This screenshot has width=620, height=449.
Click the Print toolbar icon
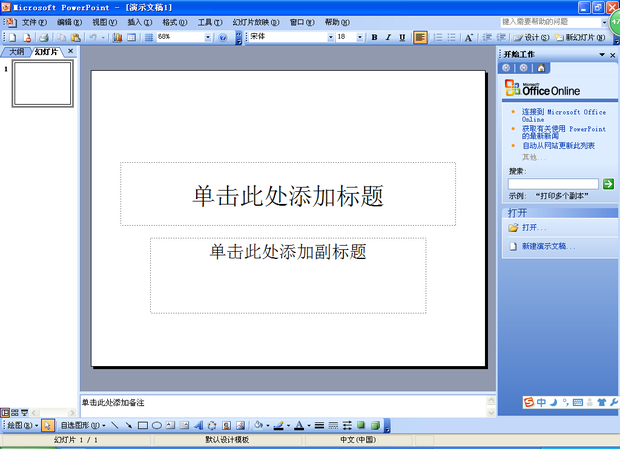pos(44,38)
